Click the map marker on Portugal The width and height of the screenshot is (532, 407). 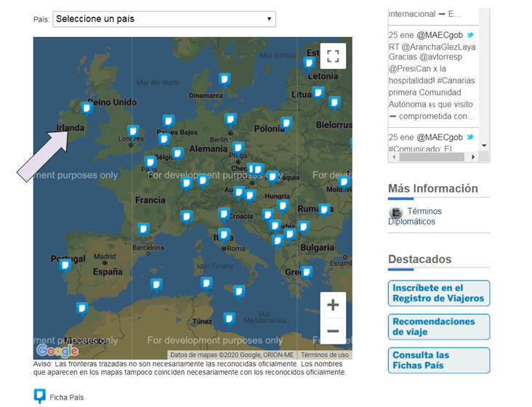point(65,265)
